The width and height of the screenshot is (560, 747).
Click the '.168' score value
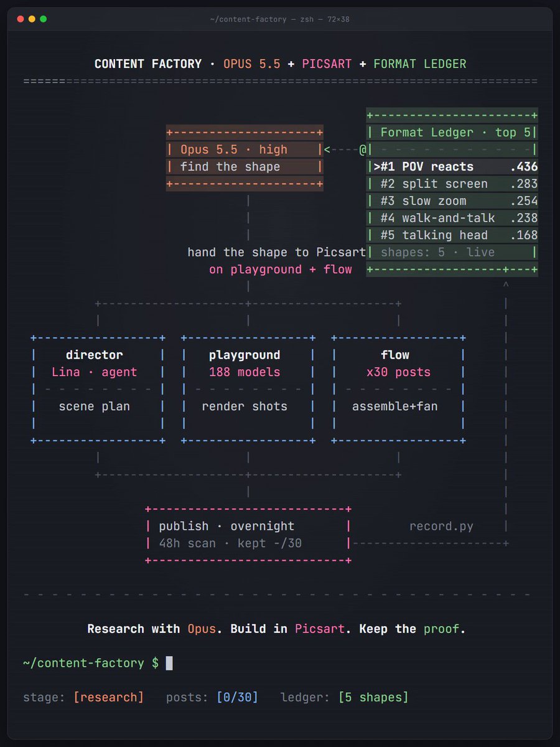523,235
